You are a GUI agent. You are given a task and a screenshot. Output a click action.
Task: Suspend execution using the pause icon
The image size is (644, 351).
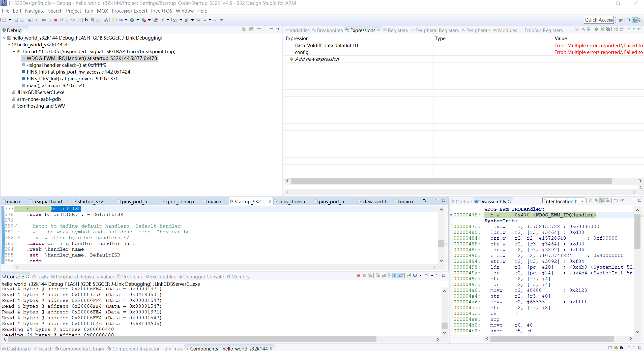point(50,20)
